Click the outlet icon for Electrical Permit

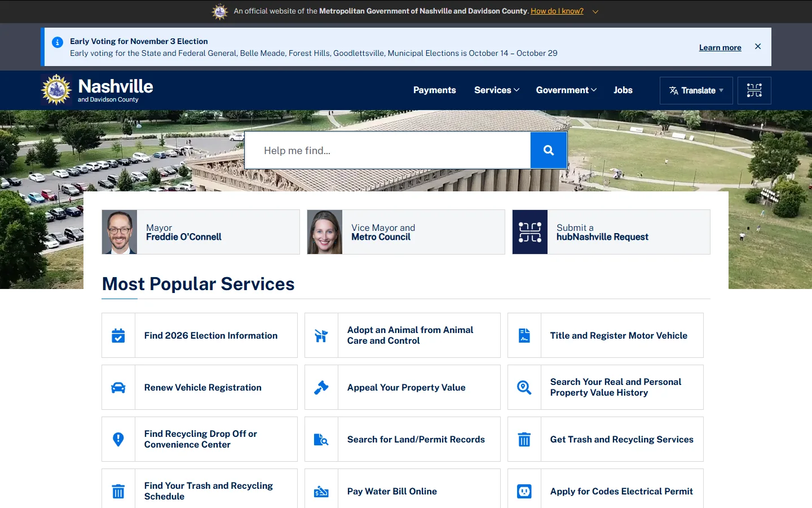pyautogui.click(x=524, y=491)
